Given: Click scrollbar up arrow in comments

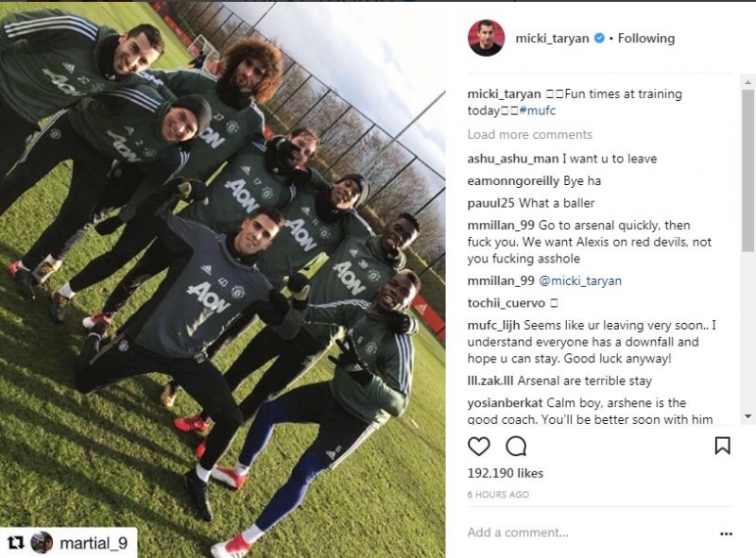Looking at the screenshot, I should point(747,82).
